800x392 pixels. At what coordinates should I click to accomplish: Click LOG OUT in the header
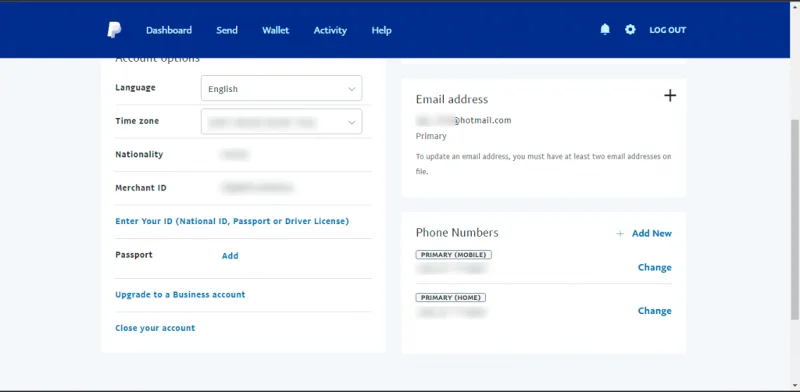click(x=667, y=30)
